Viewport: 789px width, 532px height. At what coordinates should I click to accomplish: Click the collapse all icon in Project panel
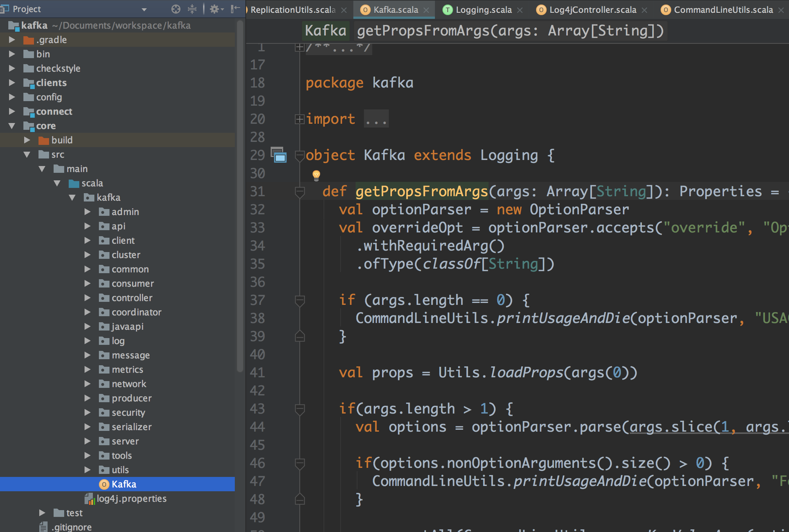tap(192, 9)
